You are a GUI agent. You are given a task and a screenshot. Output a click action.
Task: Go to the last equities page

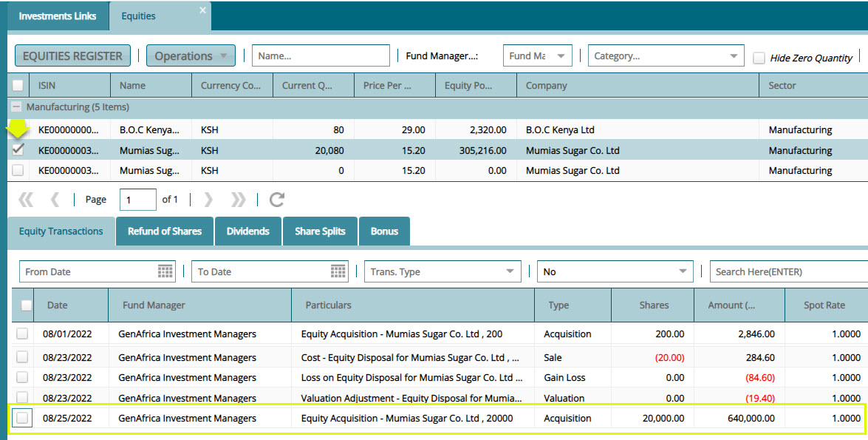click(x=238, y=200)
